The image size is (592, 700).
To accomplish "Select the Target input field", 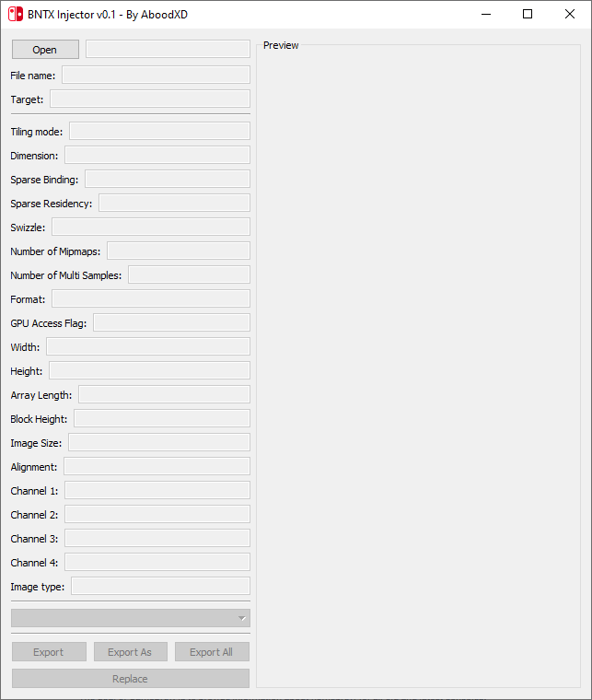I will (x=150, y=99).
